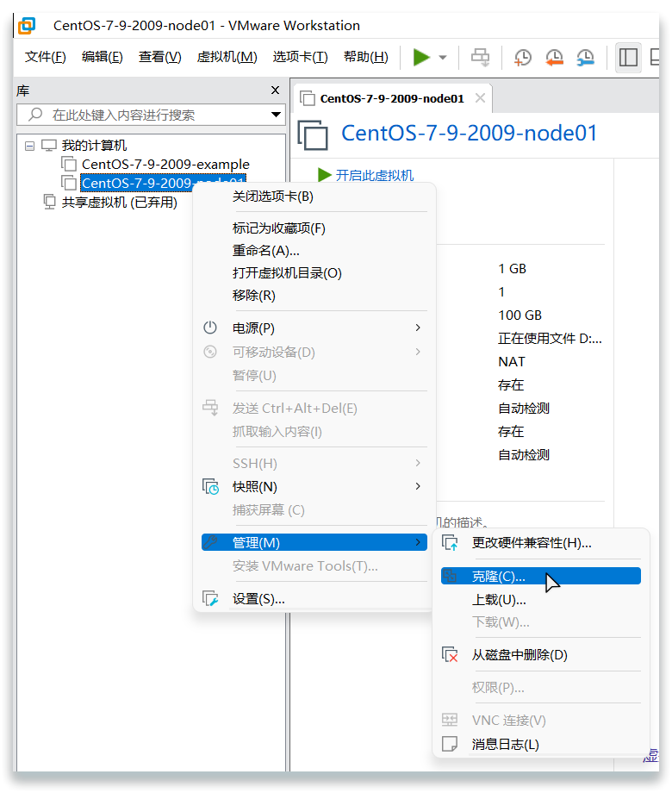Click the settings icon beside 设置(S)...
The image size is (672, 793).
pyautogui.click(x=210, y=599)
